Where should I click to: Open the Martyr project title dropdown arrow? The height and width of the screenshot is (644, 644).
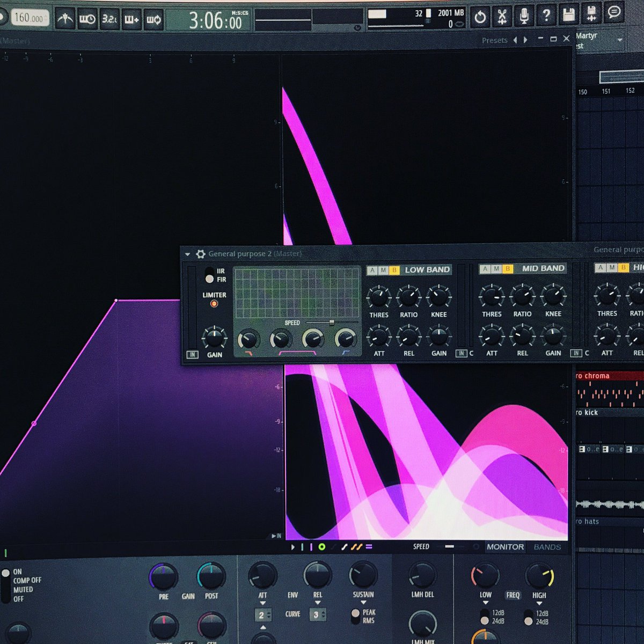click(620, 40)
